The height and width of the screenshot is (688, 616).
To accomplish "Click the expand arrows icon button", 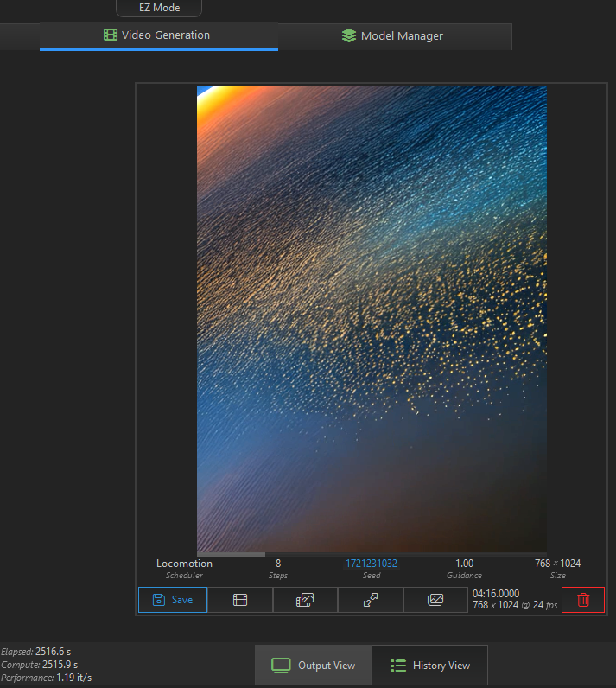I will pos(371,599).
